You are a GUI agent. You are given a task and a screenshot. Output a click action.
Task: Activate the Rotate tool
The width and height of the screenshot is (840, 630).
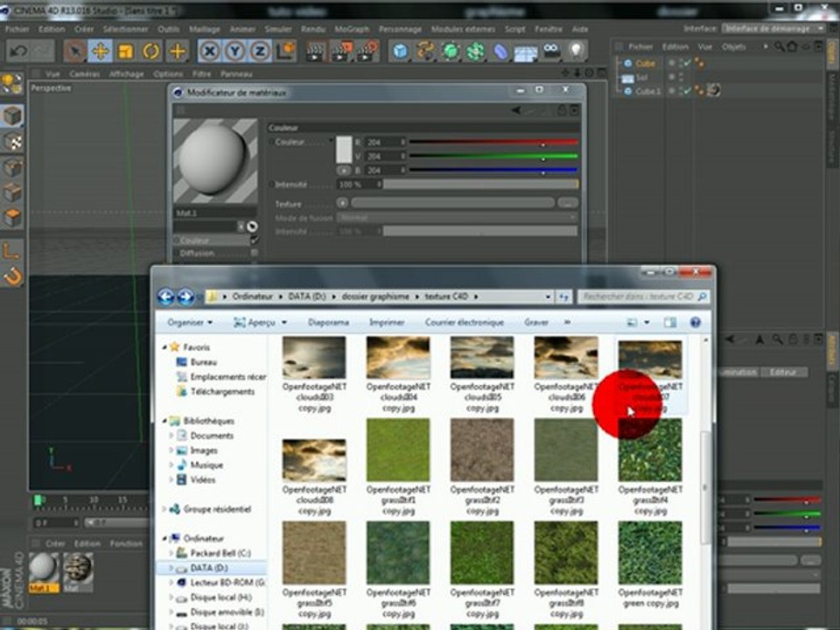[x=151, y=52]
